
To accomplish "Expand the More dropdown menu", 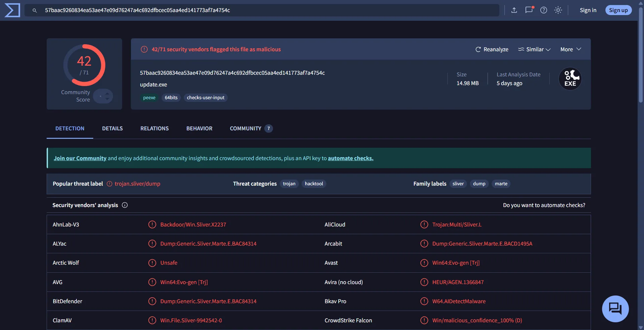I will pos(571,49).
